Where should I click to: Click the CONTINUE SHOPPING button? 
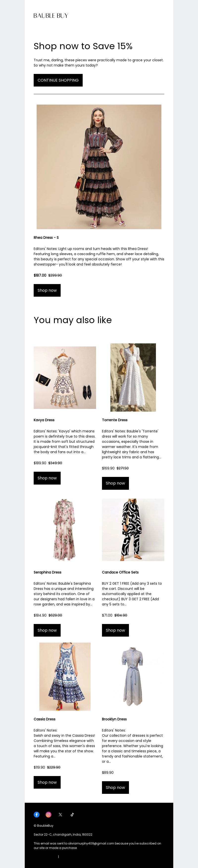tap(58, 80)
